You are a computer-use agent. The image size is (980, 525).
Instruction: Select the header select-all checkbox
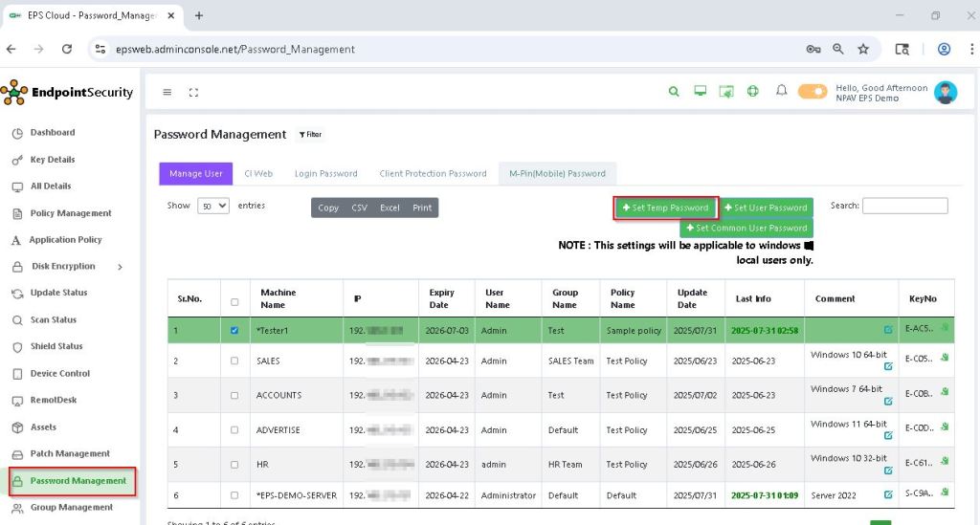coord(234,302)
